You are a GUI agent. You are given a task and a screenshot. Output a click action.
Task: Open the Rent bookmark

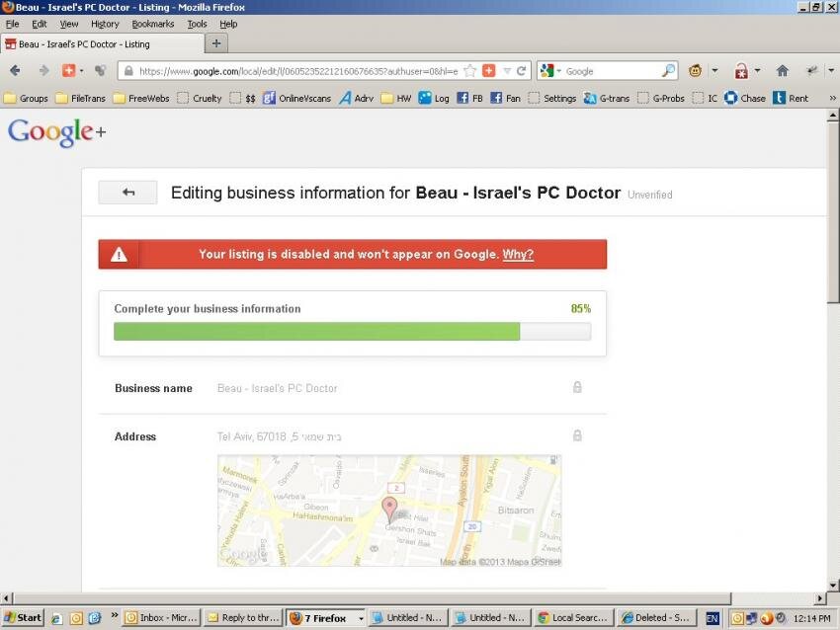pos(791,99)
